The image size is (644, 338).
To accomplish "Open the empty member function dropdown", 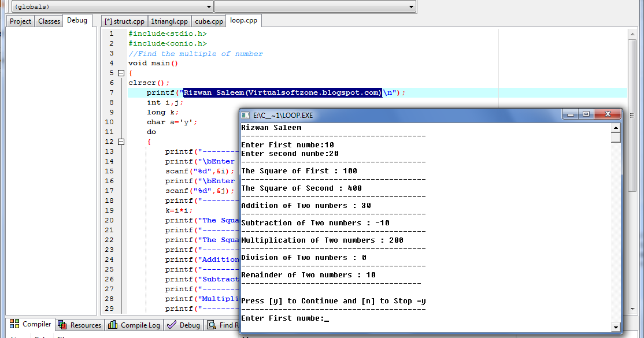I will 315,6.
